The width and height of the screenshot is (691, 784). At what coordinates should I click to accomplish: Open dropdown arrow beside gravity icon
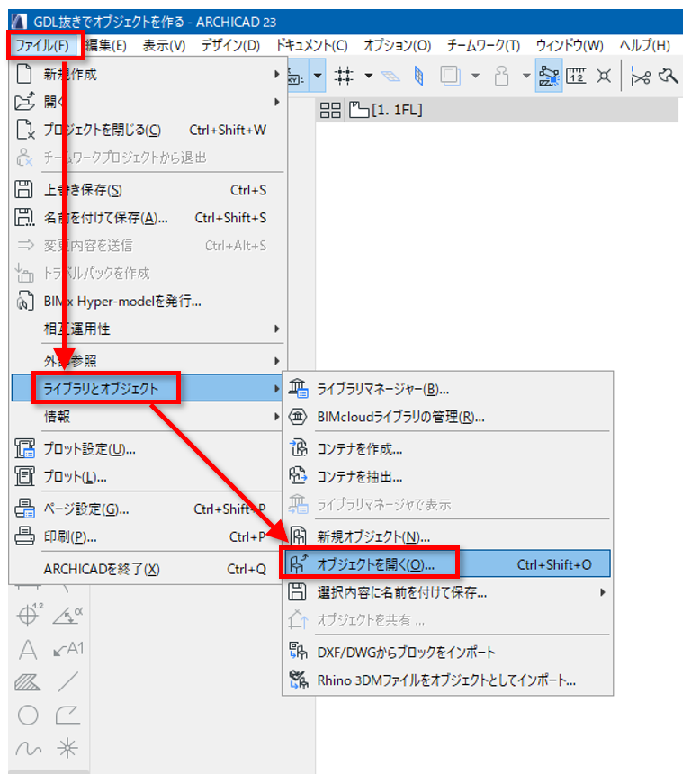[526, 76]
